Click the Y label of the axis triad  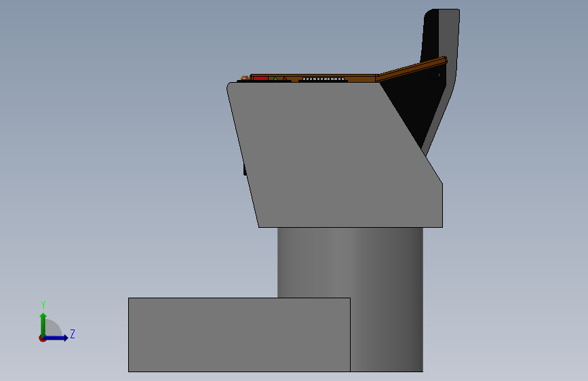(x=43, y=305)
